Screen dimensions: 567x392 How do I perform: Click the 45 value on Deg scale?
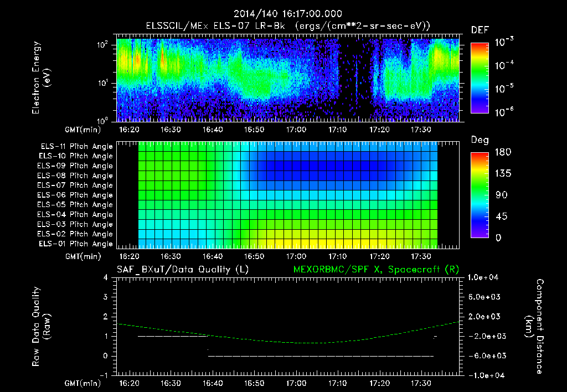(502, 216)
